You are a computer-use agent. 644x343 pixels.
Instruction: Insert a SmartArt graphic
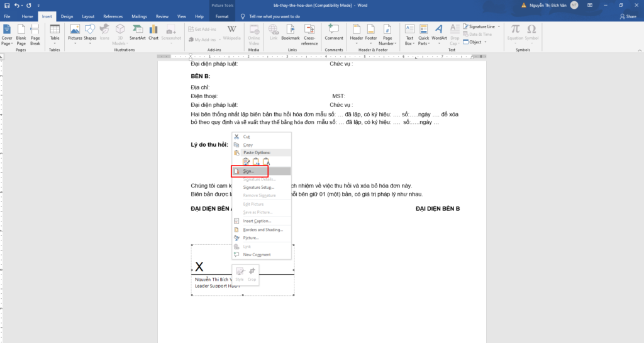pyautogui.click(x=137, y=33)
